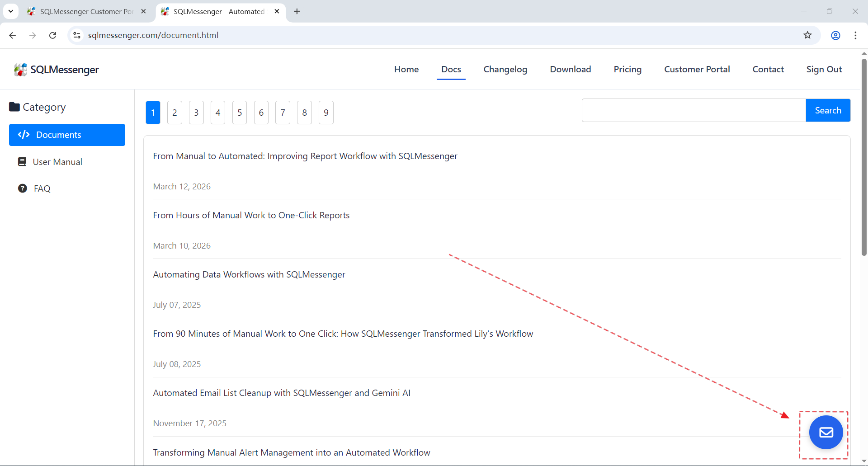Go back using the browser back arrow
This screenshot has height=466, width=868.
[13, 35]
